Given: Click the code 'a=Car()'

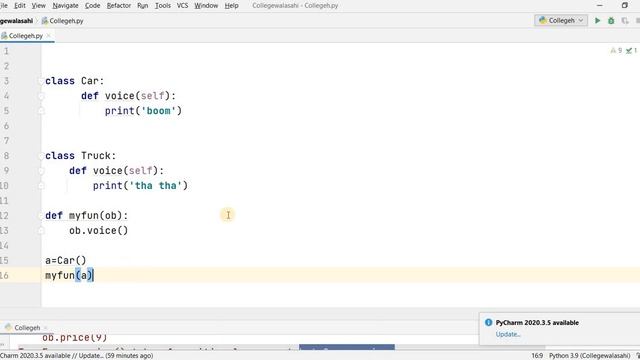Looking at the screenshot, I should (x=66, y=260).
